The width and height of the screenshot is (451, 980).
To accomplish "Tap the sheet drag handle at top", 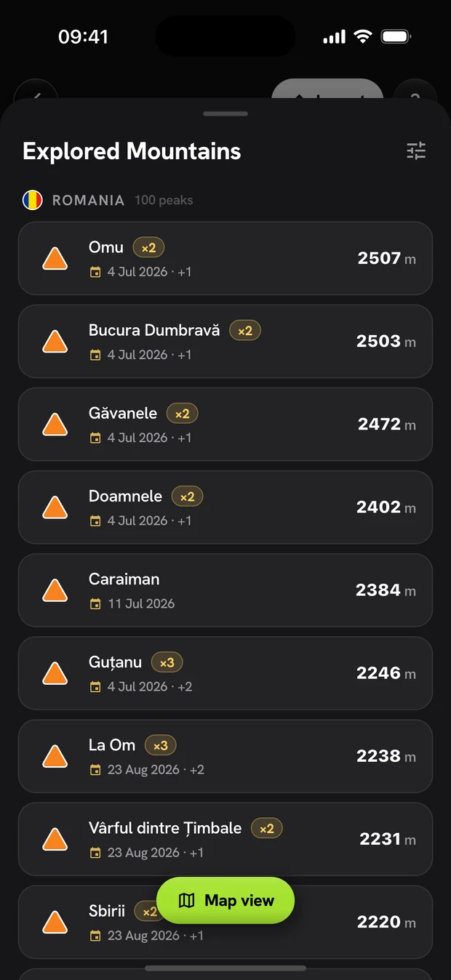I will pos(225,113).
